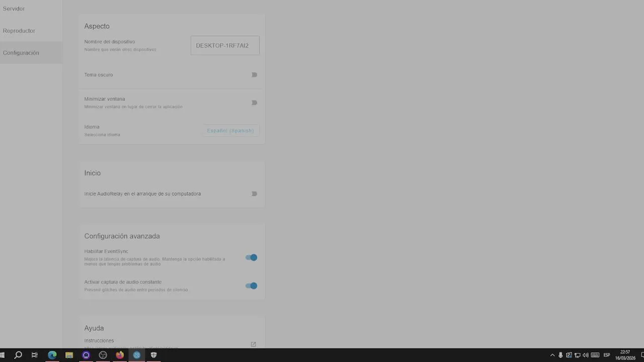Click the Habilitar EventSync label
644x362 pixels.
click(x=106, y=251)
